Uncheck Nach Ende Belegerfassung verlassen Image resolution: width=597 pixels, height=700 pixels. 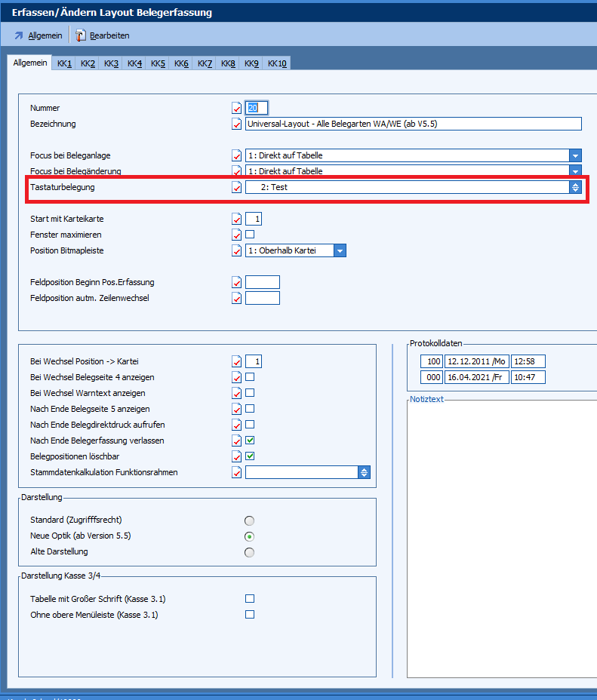point(250,441)
